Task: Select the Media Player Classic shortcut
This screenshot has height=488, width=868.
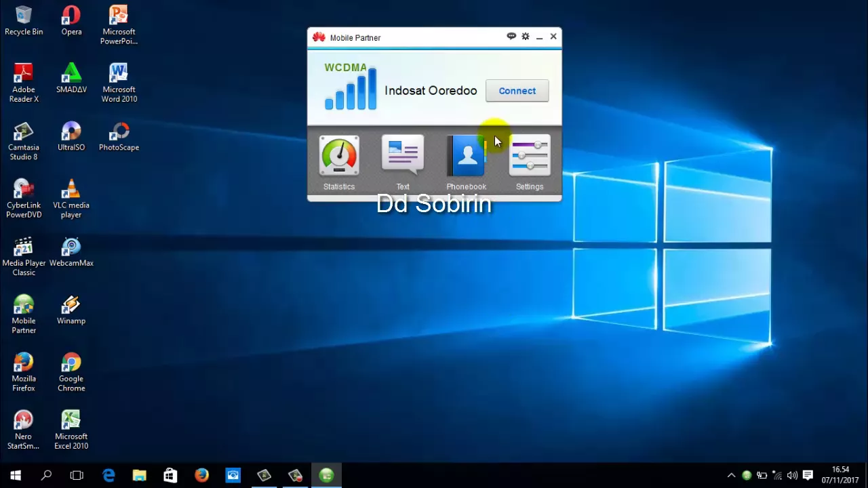Action: 24,257
